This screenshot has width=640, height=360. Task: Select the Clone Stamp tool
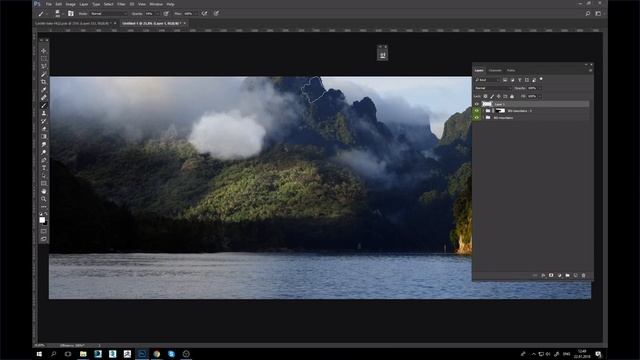click(x=44, y=113)
